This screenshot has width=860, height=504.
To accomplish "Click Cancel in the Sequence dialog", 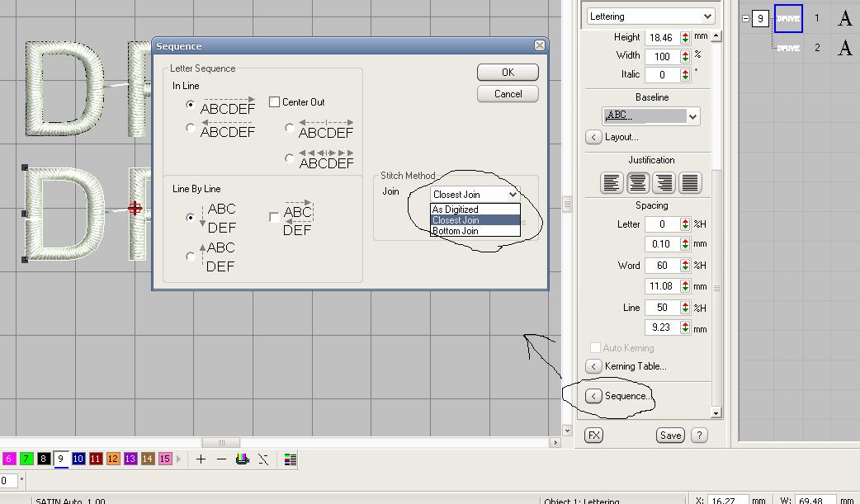I will pyautogui.click(x=508, y=94).
